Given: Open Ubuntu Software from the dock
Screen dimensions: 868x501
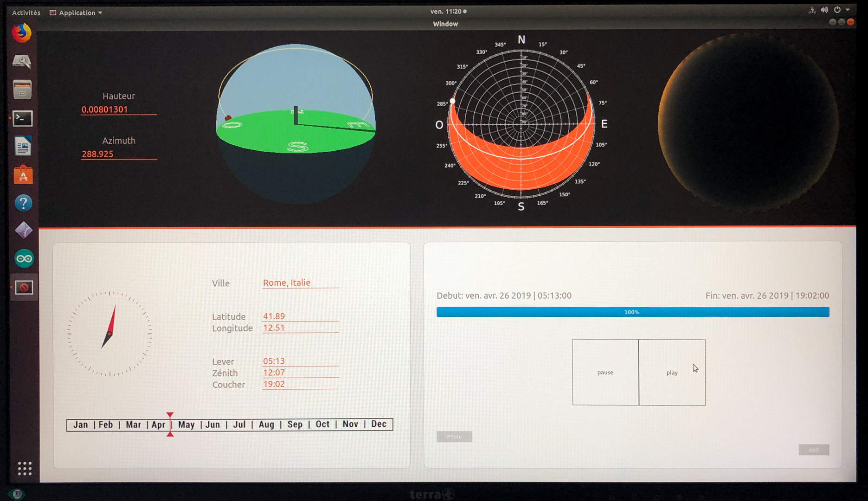Looking at the screenshot, I should pos(23,175).
